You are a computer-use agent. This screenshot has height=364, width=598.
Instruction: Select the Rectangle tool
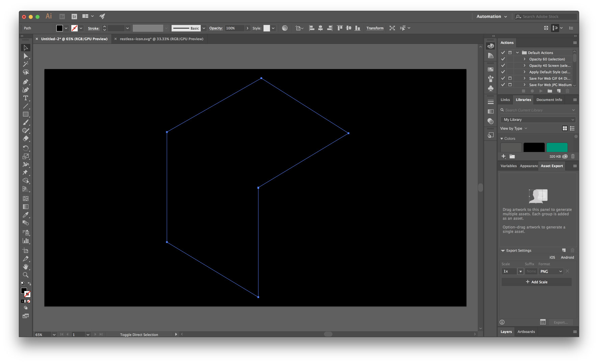coord(26,114)
